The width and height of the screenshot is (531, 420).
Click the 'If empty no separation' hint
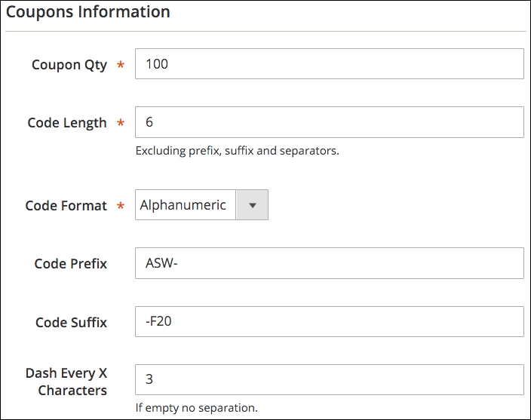(196, 408)
